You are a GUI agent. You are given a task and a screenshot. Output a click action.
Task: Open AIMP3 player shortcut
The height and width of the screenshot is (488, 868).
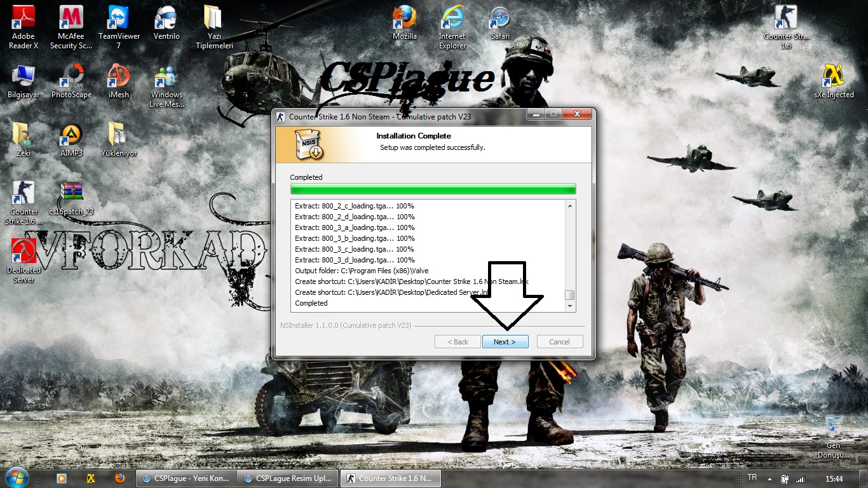pyautogui.click(x=71, y=136)
